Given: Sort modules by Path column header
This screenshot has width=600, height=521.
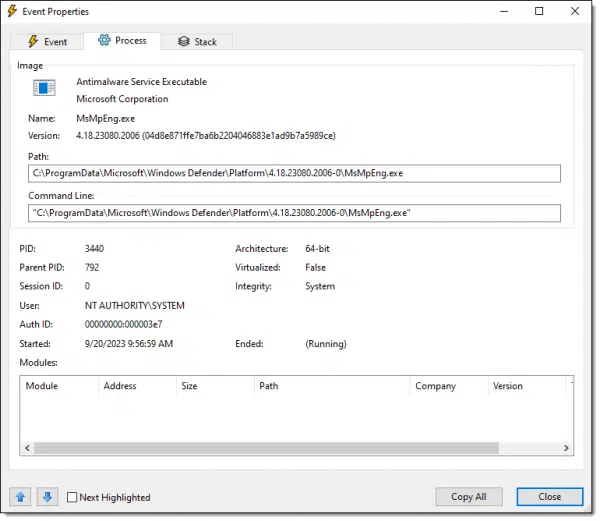Looking at the screenshot, I should 332,386.
